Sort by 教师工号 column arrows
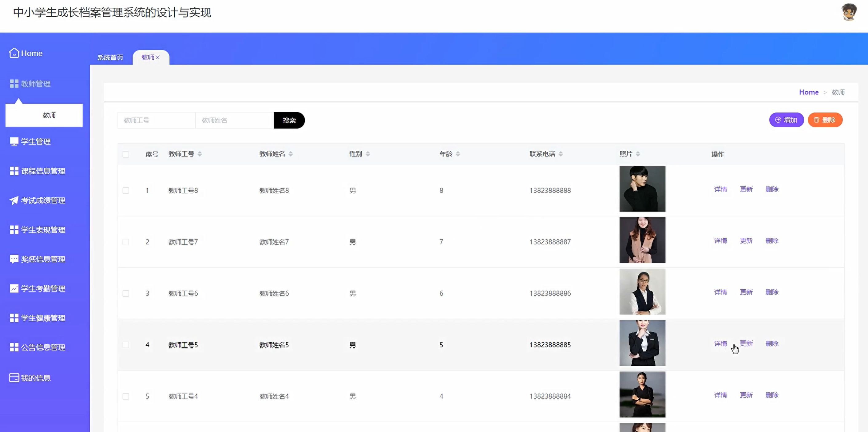Viewport: 868px width, 432px height. coord(200,154)
